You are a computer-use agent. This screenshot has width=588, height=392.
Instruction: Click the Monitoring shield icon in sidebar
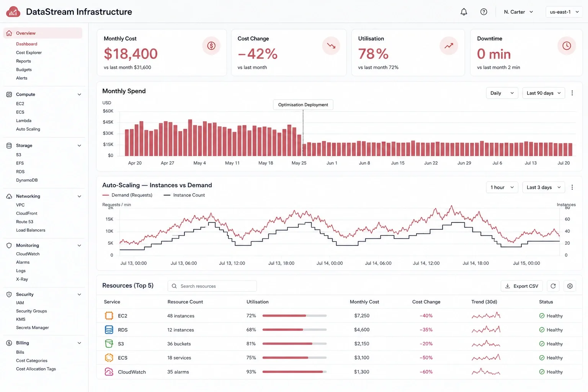point(9,245)
